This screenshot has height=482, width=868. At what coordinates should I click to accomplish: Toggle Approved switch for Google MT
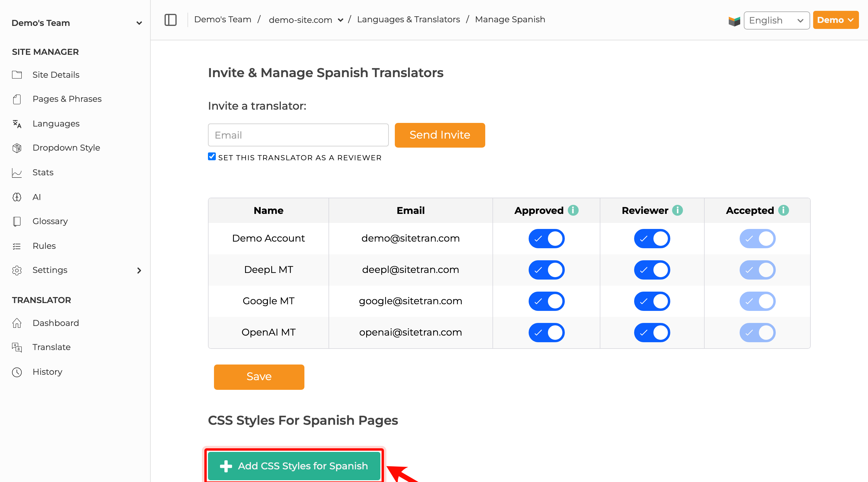tap(546, 301)
